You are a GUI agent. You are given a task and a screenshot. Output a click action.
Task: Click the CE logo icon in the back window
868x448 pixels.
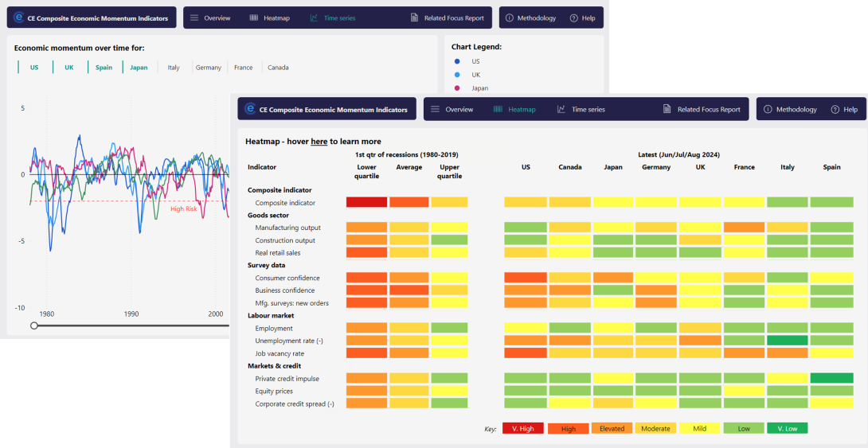tap(19, 18)
